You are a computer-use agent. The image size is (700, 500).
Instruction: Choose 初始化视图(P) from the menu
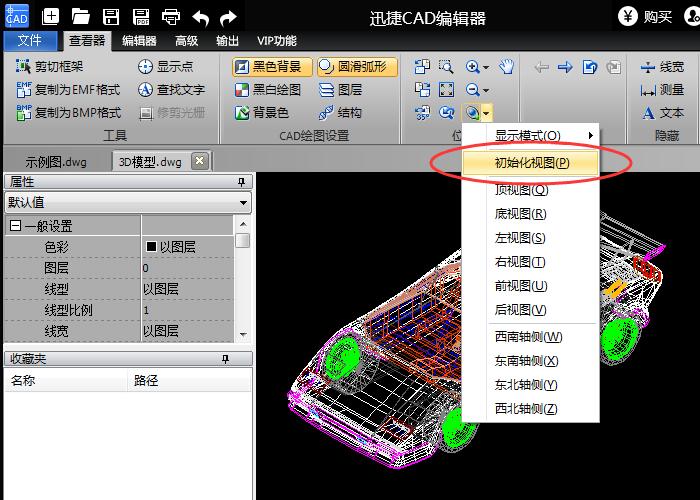(531, 162)
